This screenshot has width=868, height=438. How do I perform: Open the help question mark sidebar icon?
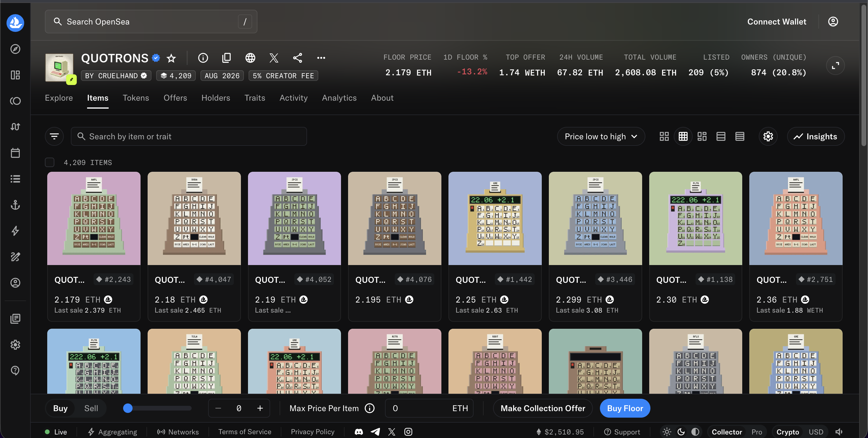pyautogui.click(x=15, y=370)
